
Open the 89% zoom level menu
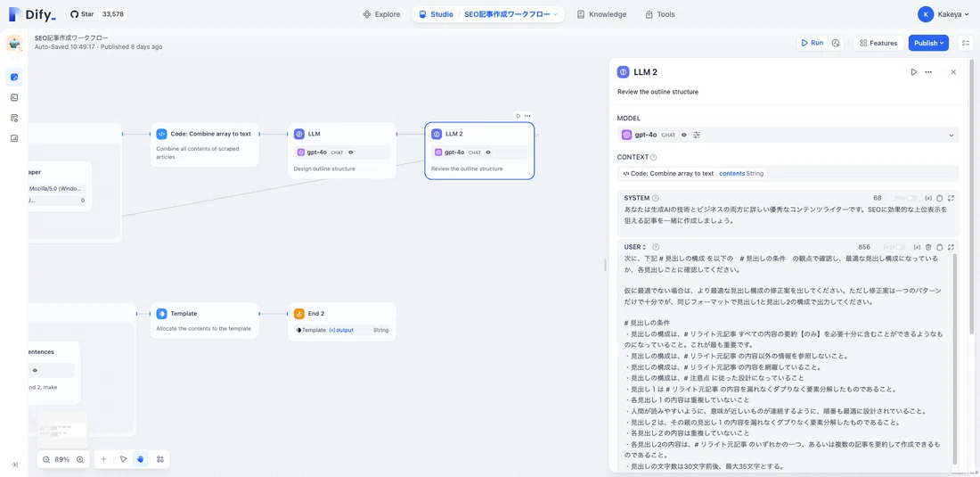pos(62,459)
